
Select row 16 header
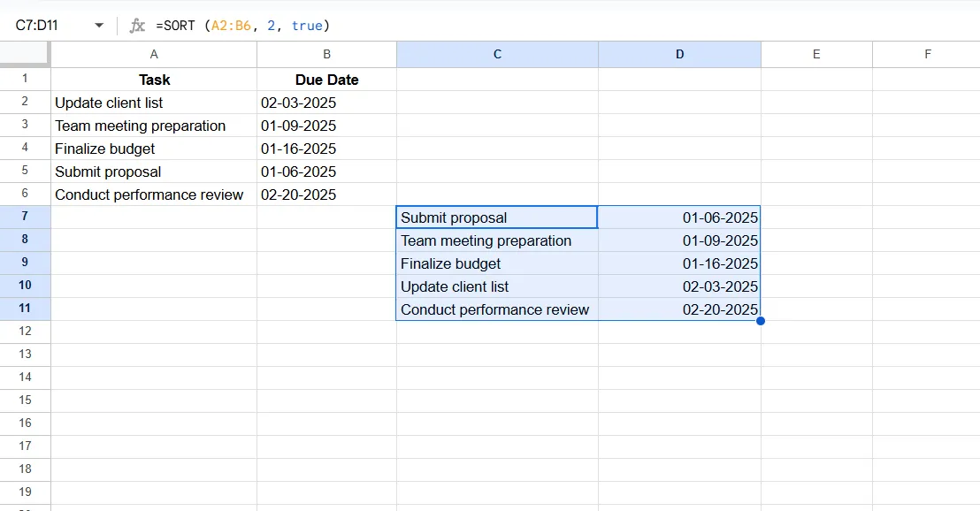pyautogui.click(x=25, y=423)
